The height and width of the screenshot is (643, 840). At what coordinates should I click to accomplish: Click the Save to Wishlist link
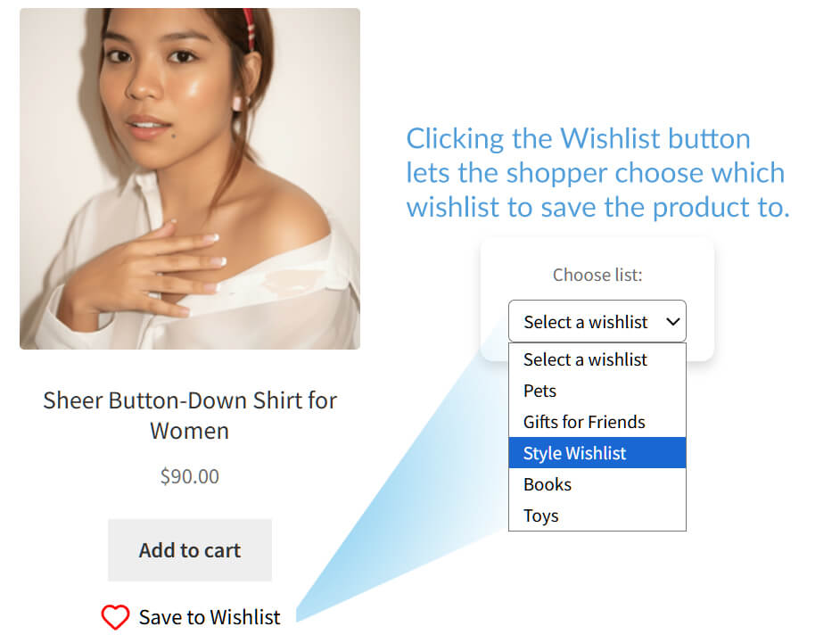pyautogui.click(x=210, y=616)
